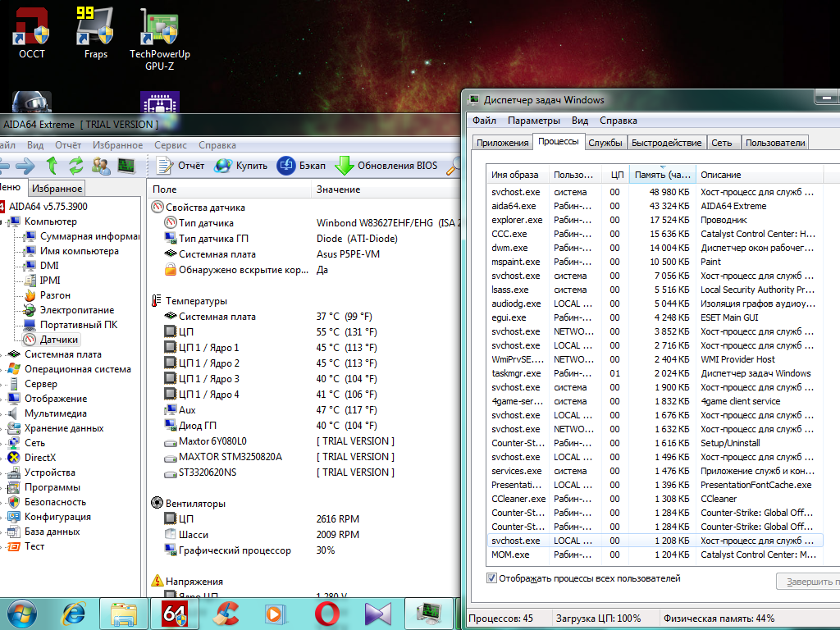This screenshot has width=840, height=630.
Task: Select the mspaint.exe process row
Action: pyautogui.click(x=655, y=262)
